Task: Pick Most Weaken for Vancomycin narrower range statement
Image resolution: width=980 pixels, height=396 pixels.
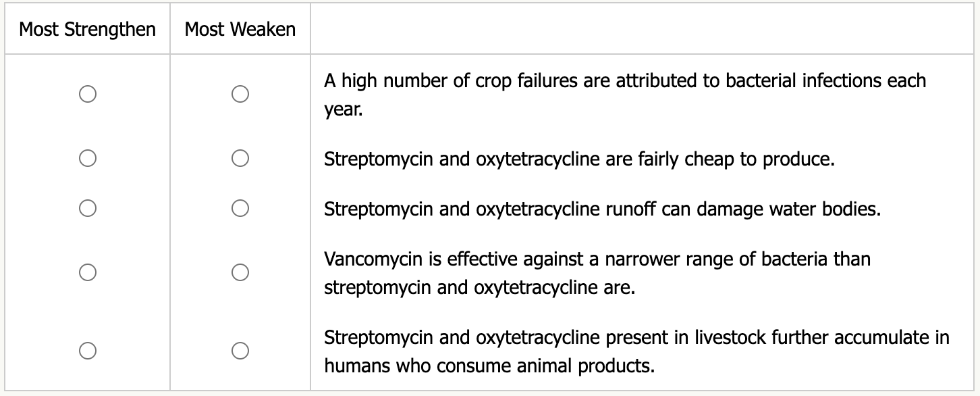Action: 240,272
